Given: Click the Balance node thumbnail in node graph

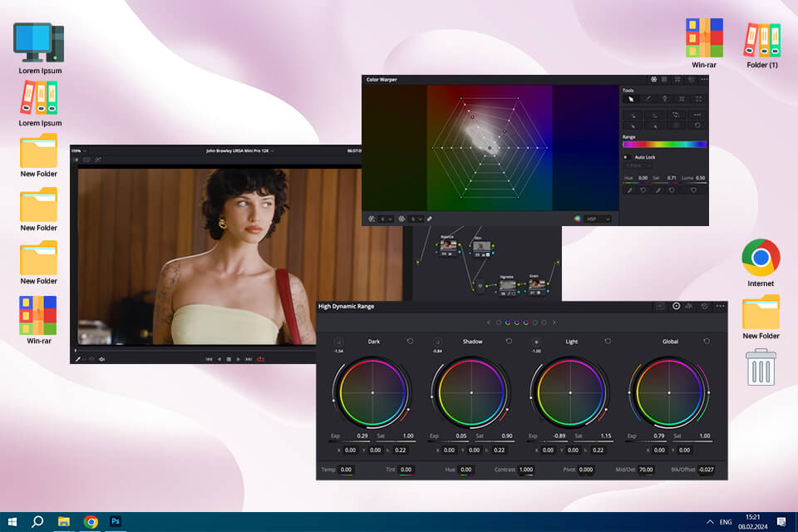Looking at the screenshot, I should (x=448, y=245).
